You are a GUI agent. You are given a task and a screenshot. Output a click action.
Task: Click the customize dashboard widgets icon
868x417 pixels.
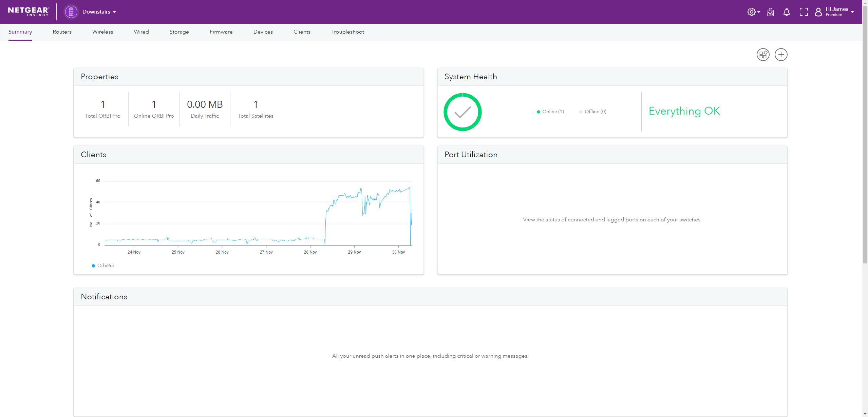click(763, 55)
